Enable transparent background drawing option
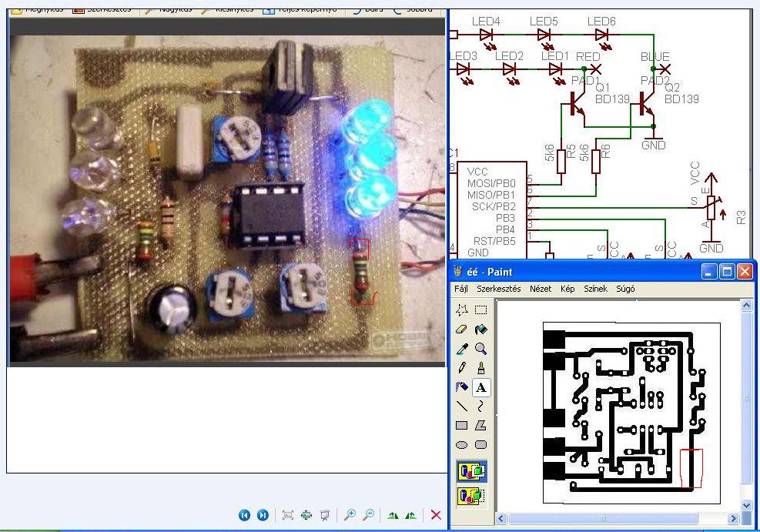Viewport: 760px width, 532px height. pos(471,496)
